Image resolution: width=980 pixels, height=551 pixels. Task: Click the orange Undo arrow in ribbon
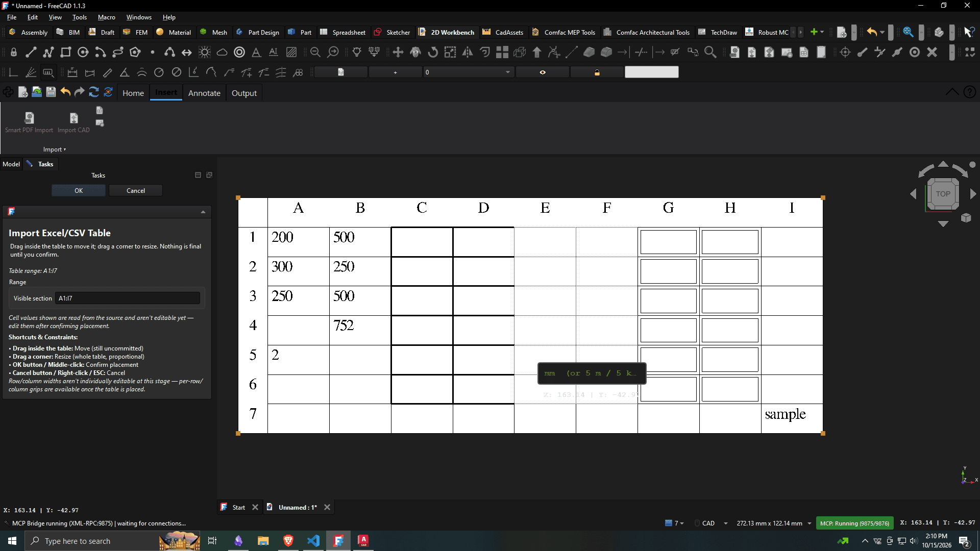coord(65,92)
